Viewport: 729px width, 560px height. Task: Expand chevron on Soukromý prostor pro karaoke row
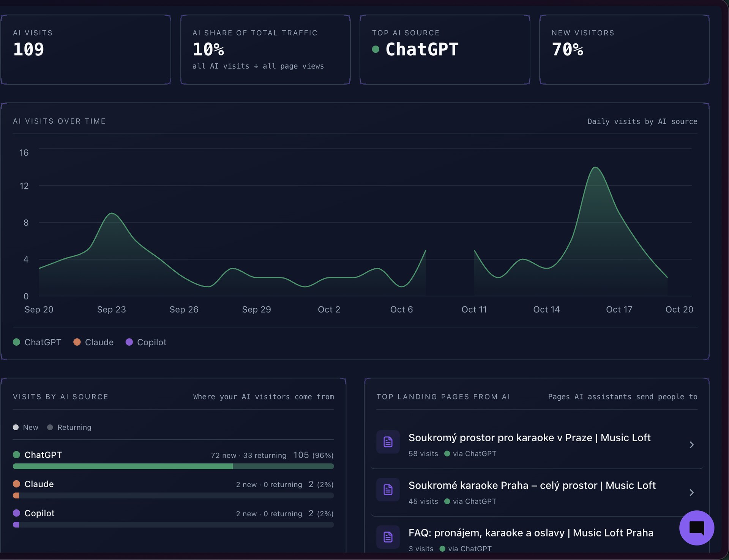691,445
